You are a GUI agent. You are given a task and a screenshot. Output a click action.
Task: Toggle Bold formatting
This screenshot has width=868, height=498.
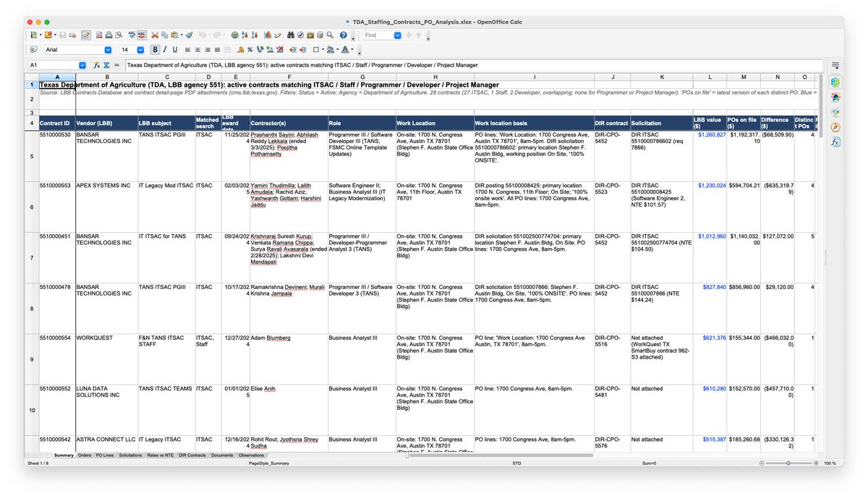(x=155, y=49)
